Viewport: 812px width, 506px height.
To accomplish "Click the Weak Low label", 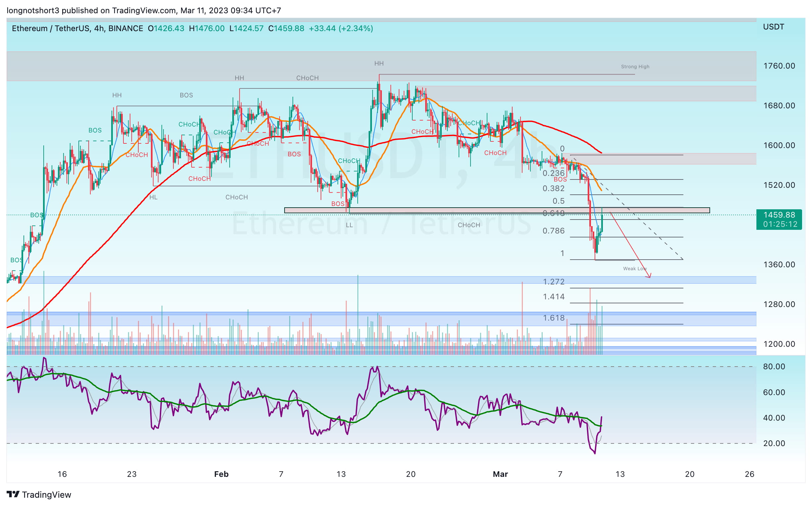I will [x=635, y=268].
